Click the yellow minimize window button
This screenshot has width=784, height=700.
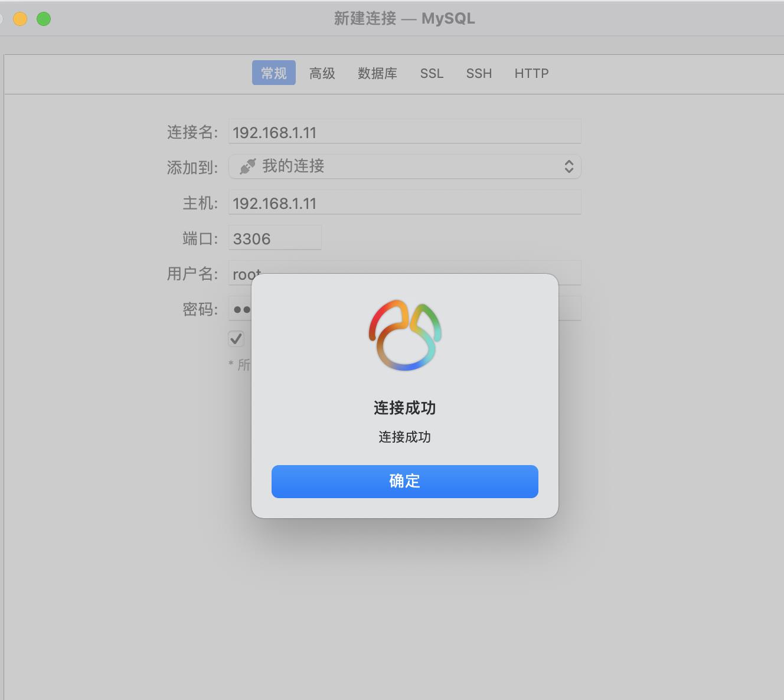point(20,19)
